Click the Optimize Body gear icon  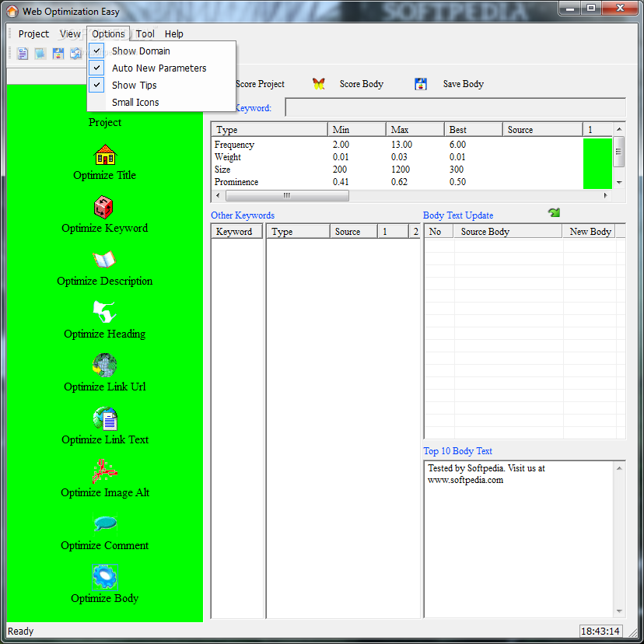point(105,576)
